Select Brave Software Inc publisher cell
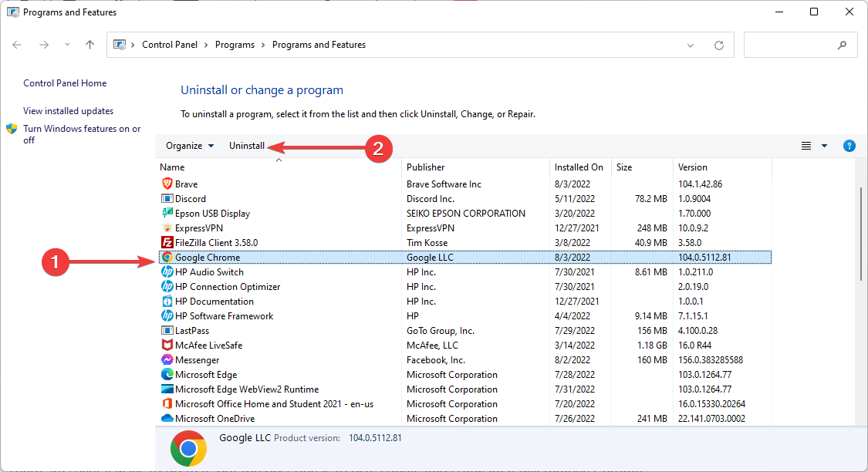 (x=444, y=184)
